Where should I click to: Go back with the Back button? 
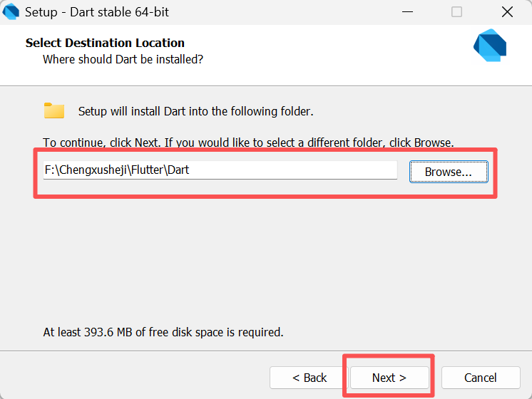(309, 378)
